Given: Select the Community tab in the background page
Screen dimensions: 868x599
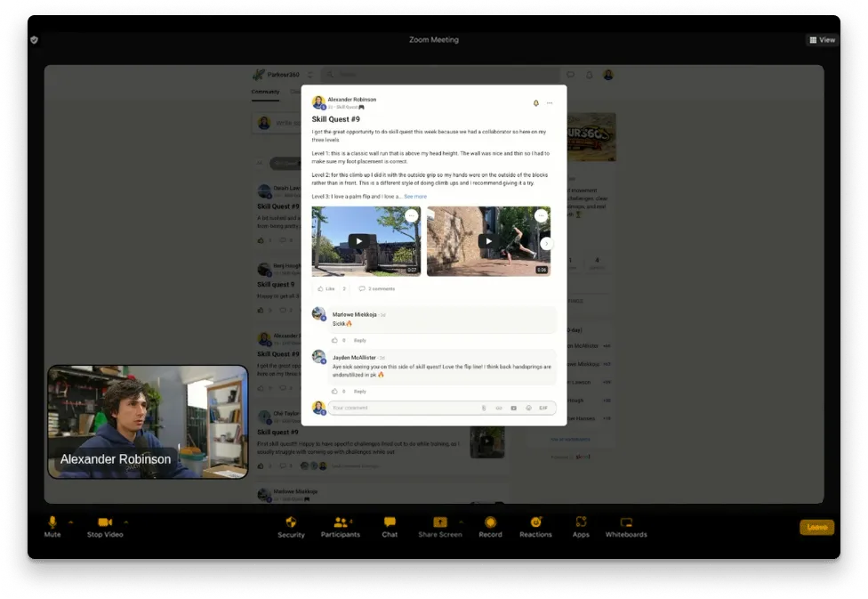Looking at the screenshot, I should pyautogui.click(x=265, y=92).
